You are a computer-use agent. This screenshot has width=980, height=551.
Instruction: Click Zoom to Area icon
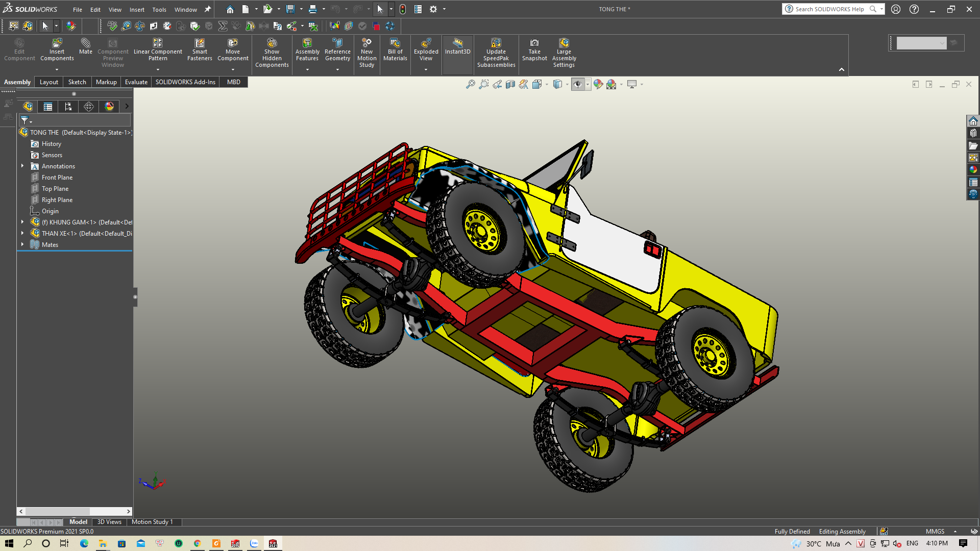pyautogui.click(x=483, y=84)
